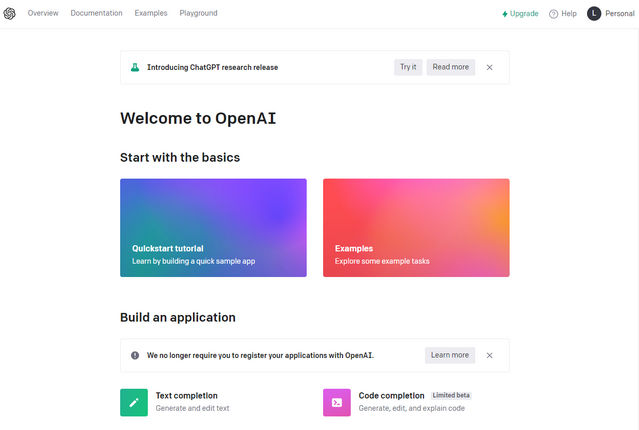Click the green flask icon in ChatGPT banner
This screenshot has height=430, width=639.
coord(135,67)
